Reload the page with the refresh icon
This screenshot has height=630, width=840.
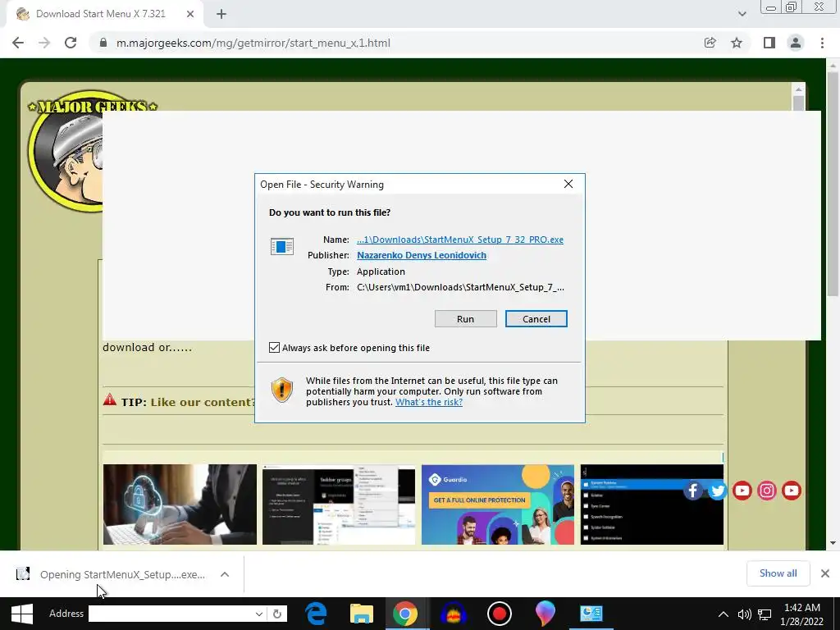click(71, 43)
